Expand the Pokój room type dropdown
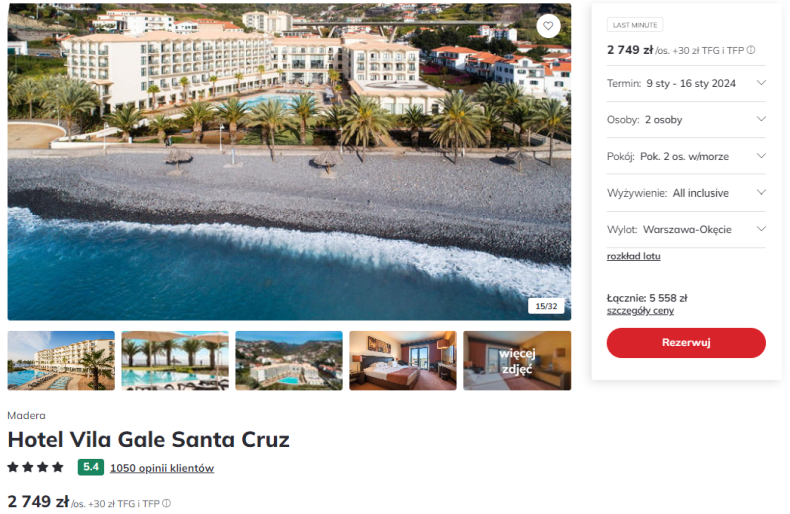Image resolution: width=790 pixels, height=514 pixels. pos(686,156)
